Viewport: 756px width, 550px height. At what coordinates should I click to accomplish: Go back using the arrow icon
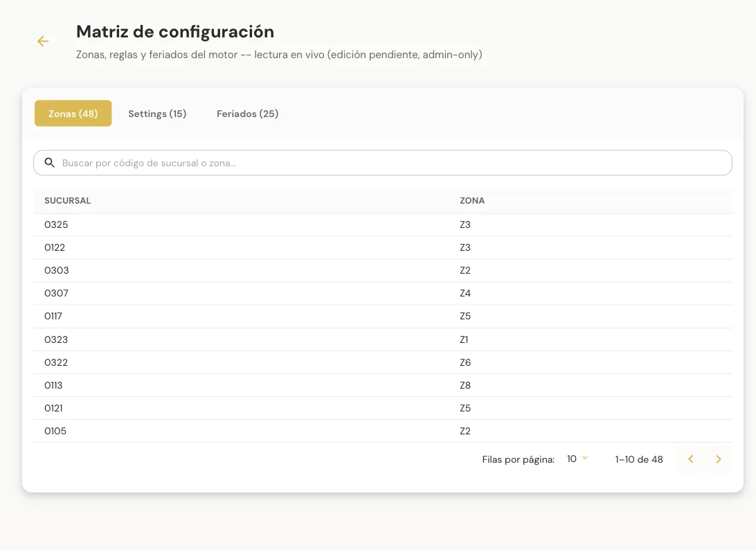[x=43, y=42]
